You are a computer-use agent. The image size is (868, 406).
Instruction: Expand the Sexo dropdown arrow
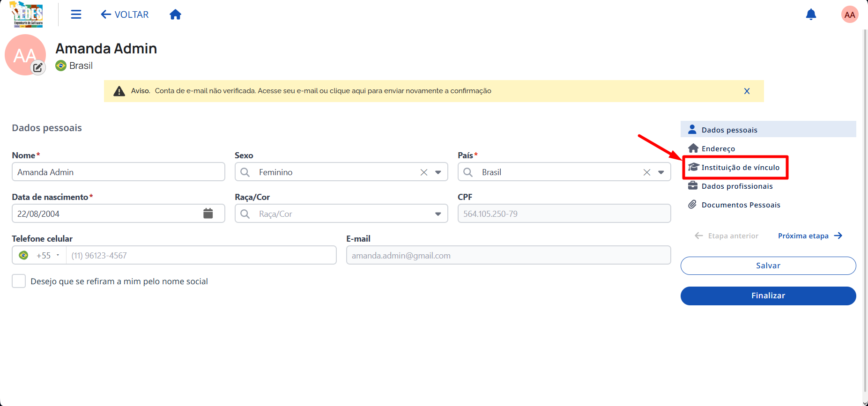(438, 172)
